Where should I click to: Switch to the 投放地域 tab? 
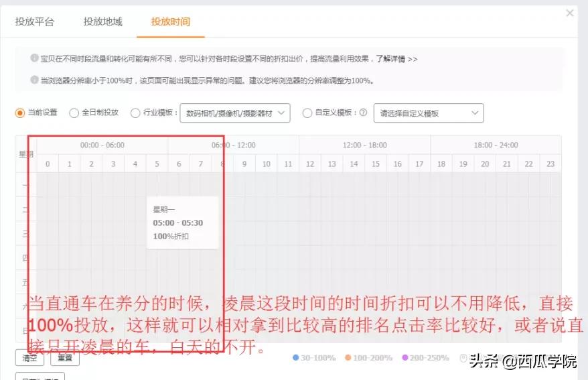coord(102,21)
